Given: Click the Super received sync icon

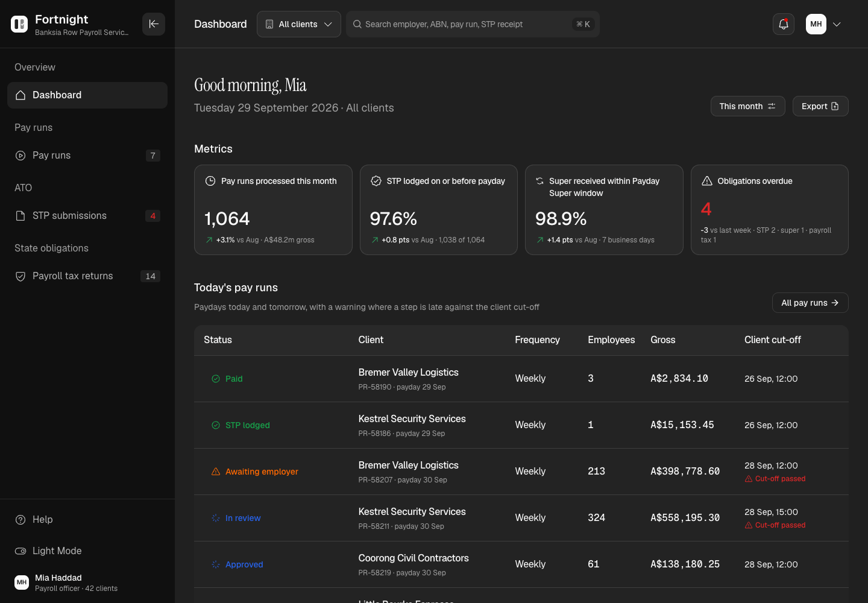Looking at the screenshot, I should point(540,181).
